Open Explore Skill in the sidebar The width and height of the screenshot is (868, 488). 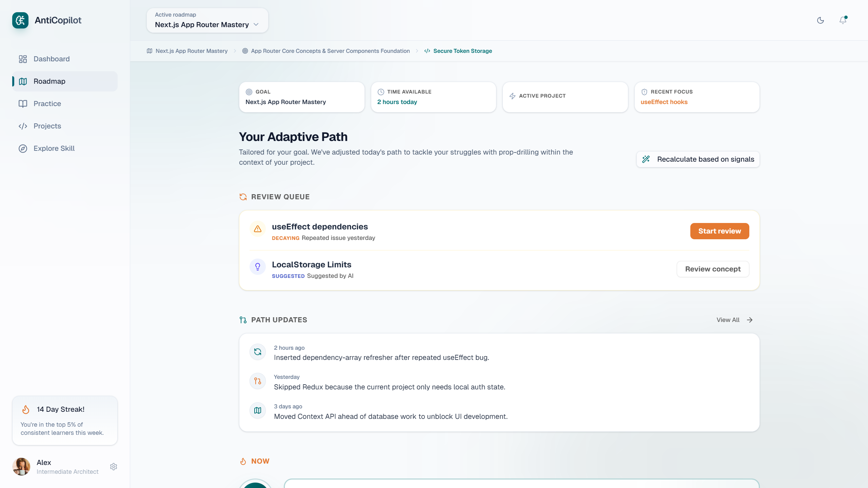pyautogui.click(x=65, y=148)
